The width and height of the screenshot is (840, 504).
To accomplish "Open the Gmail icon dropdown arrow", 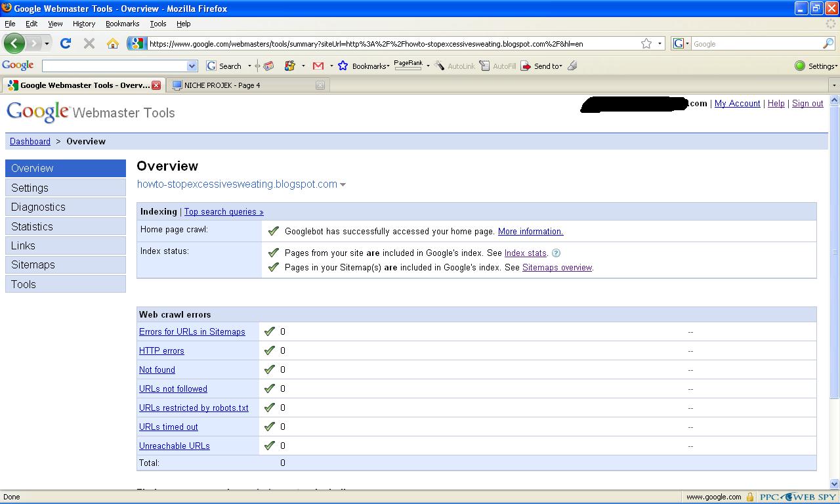I will (x=331, y=66).
